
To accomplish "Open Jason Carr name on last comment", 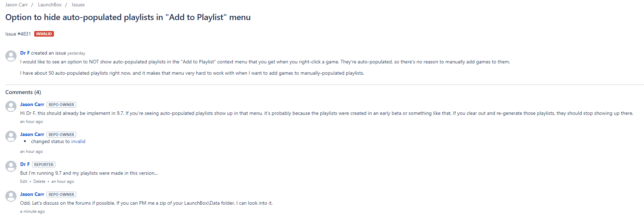I will (x=32, y=194).
